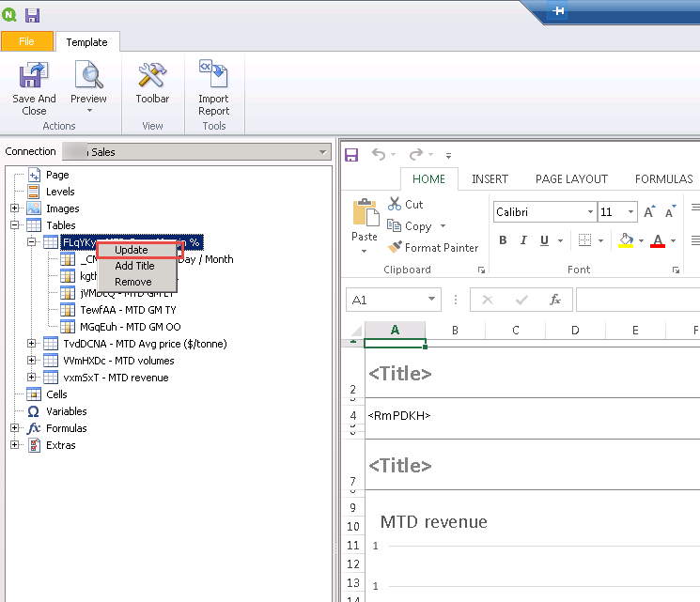700x602 pixels.
Task: Click the Borders icon
Action: (x=584, y=240)
